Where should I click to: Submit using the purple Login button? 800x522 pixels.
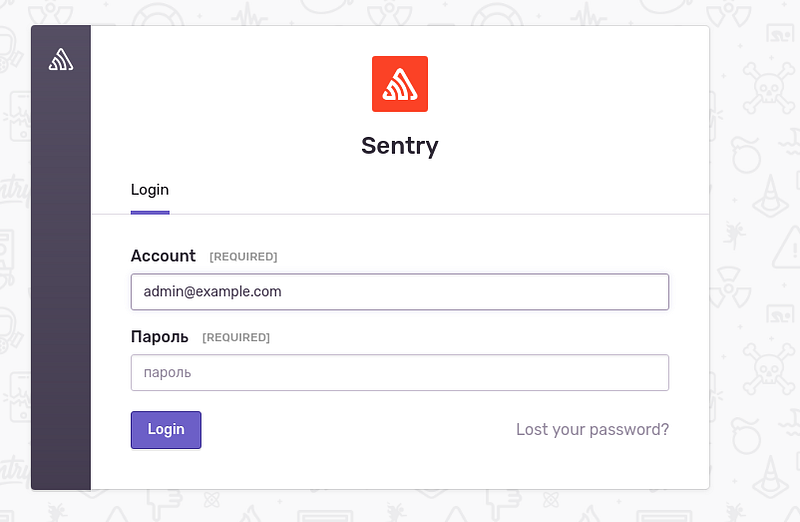166,430
